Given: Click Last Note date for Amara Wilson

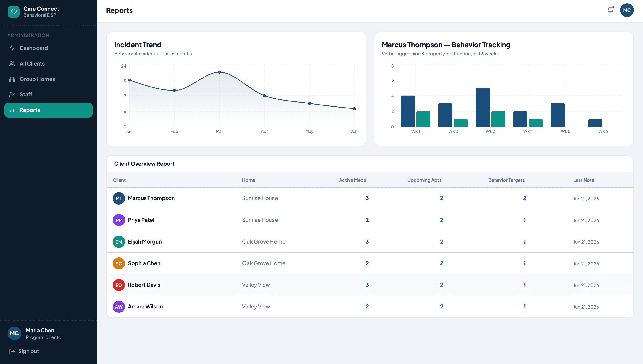Looking at the screenshot, I should (586, 307).
